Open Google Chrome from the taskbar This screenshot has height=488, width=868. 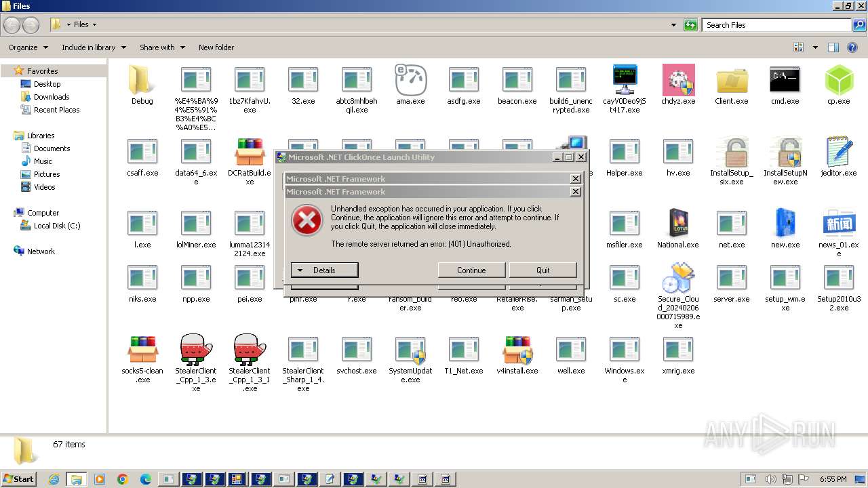click(122, 479)
